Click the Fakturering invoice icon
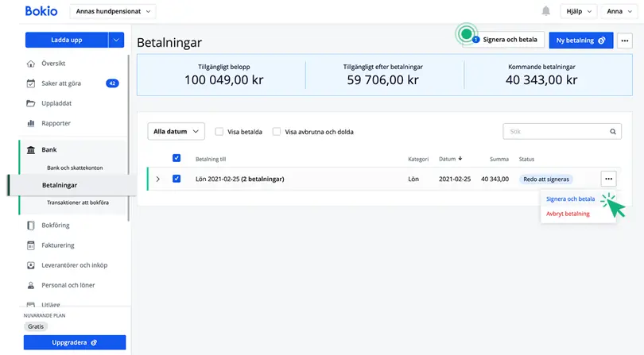 (31, 245)
